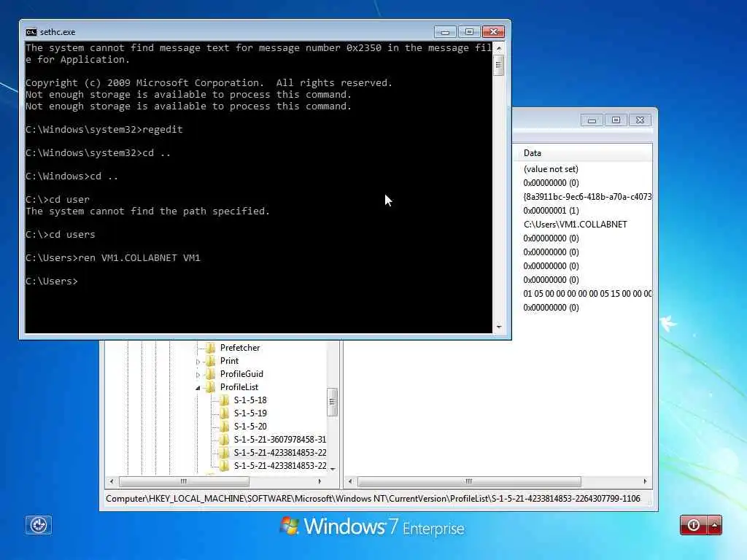Viewport: 747px width, 560px height.
Task: Maximize the Registry Editor window
Action: [616, 120]
